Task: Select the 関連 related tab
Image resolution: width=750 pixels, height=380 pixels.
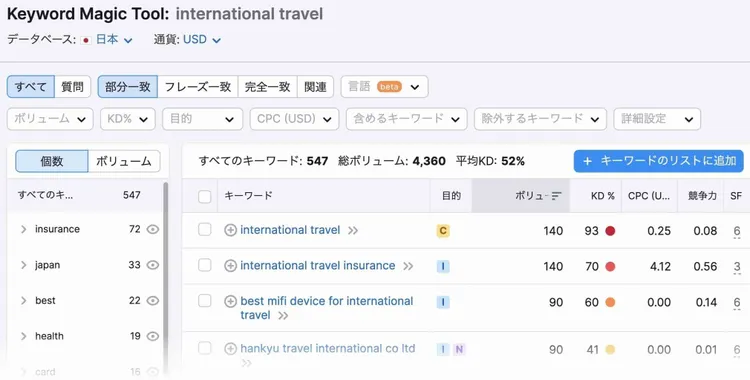Action: point(315,87)
